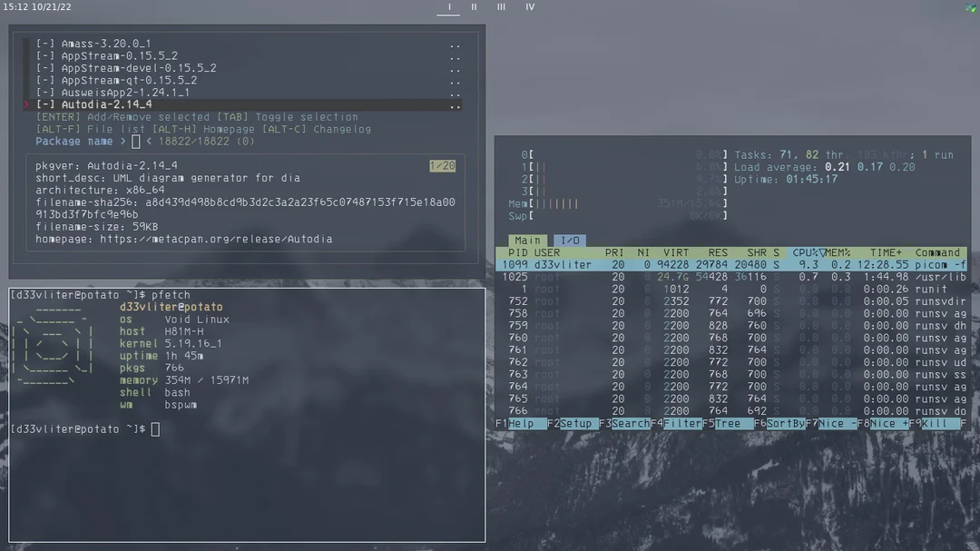This screenshot has height=551, width=980.
Task: Switch to the I/O tab in htop
Action: tap(569, 240)
